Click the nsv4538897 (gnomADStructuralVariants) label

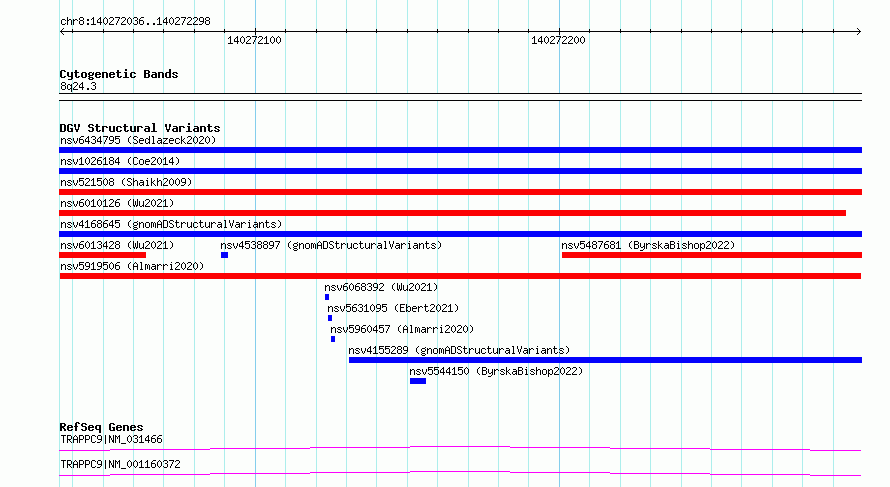[331, 245]
